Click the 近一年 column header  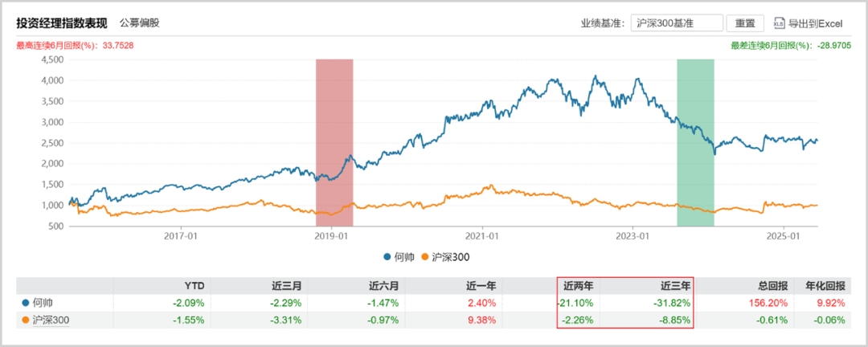coord(483,286)
